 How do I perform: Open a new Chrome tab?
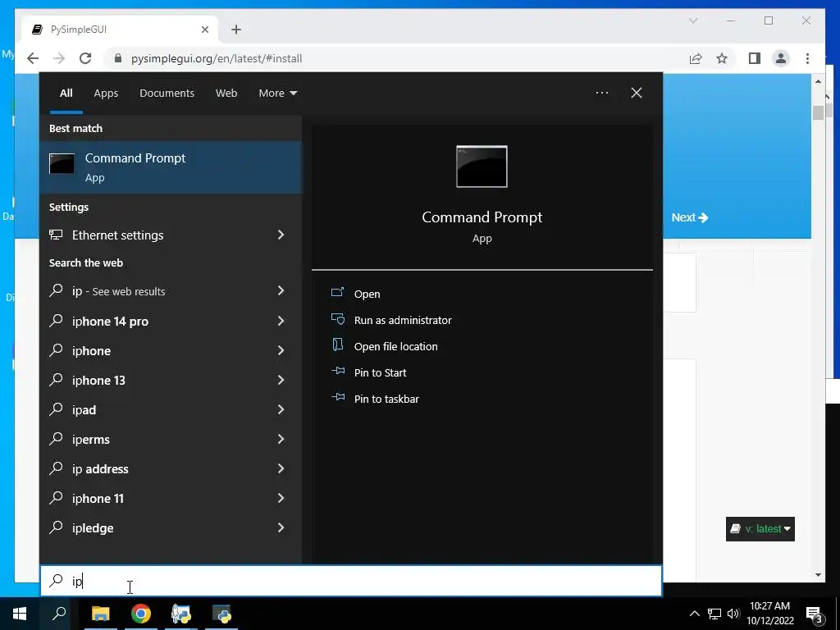coord(236,30)
